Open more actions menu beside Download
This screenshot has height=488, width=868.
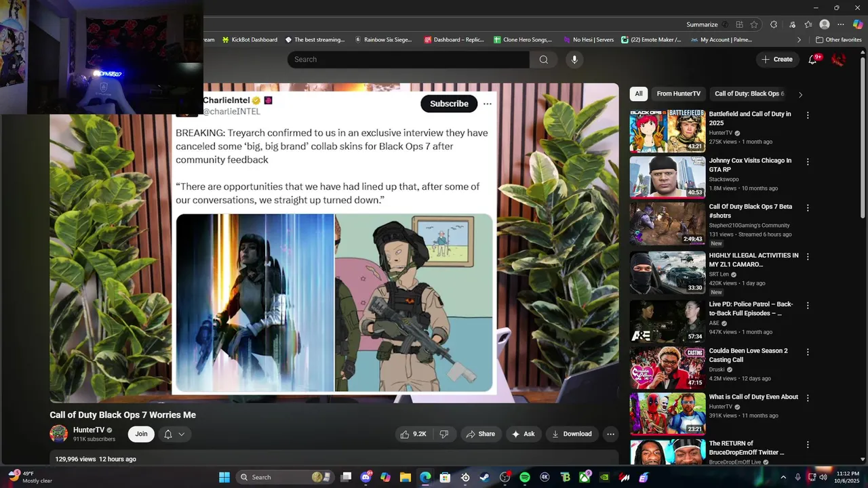tap(610, 434)
